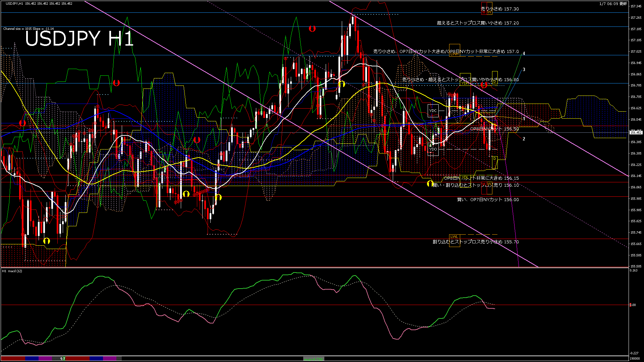
Task: Click the YDO label box
Action: 433,149
